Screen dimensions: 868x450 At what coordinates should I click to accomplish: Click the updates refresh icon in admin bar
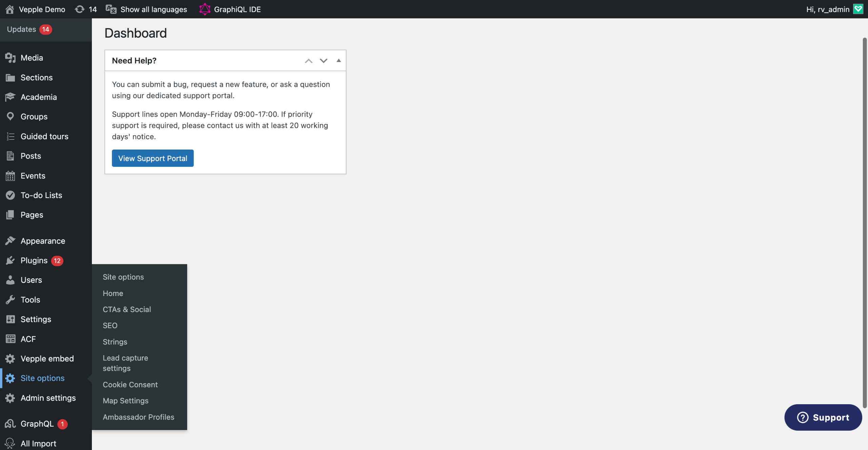point(80,9)
